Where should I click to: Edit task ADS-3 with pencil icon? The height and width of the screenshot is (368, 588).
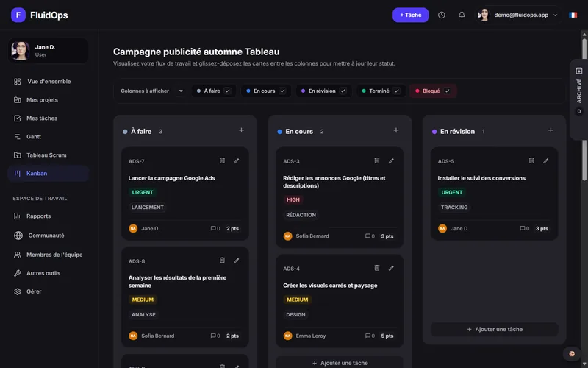tap(391, 160)
